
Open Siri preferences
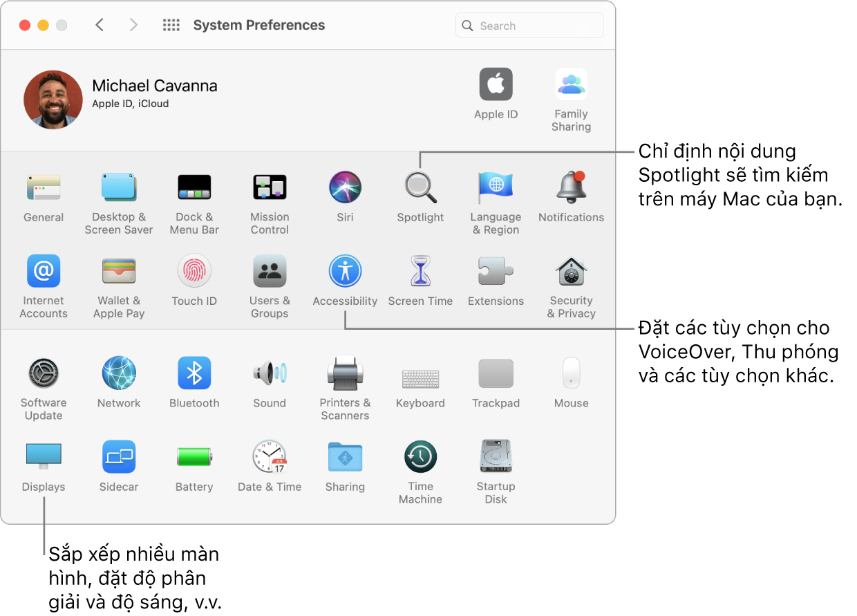tap(345, 187)
